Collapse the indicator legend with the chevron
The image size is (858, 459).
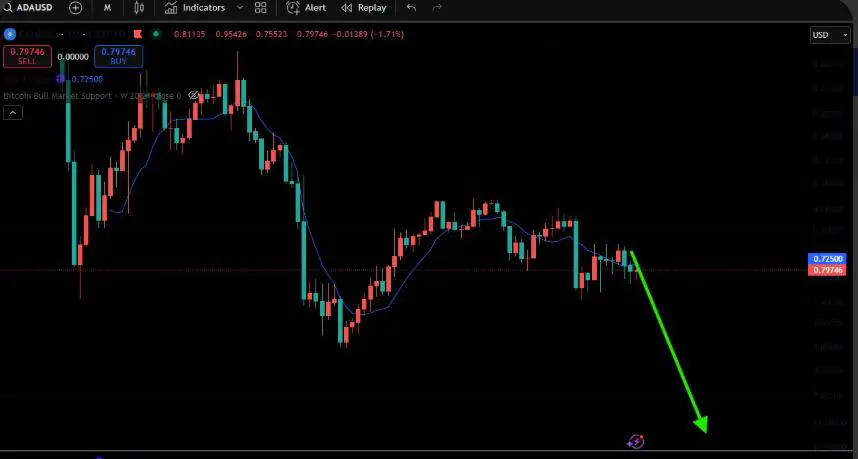point(13,113)
